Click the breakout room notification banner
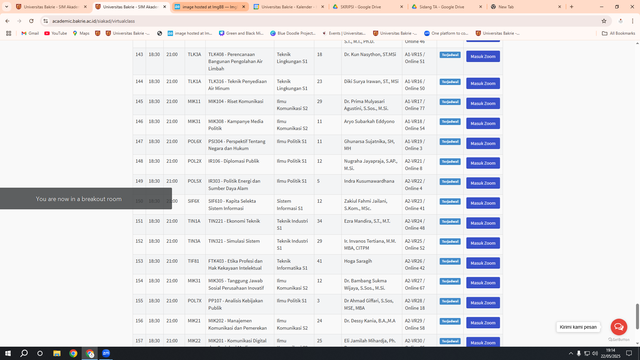This screenshot has width=640, height=360. pos(86,199)
